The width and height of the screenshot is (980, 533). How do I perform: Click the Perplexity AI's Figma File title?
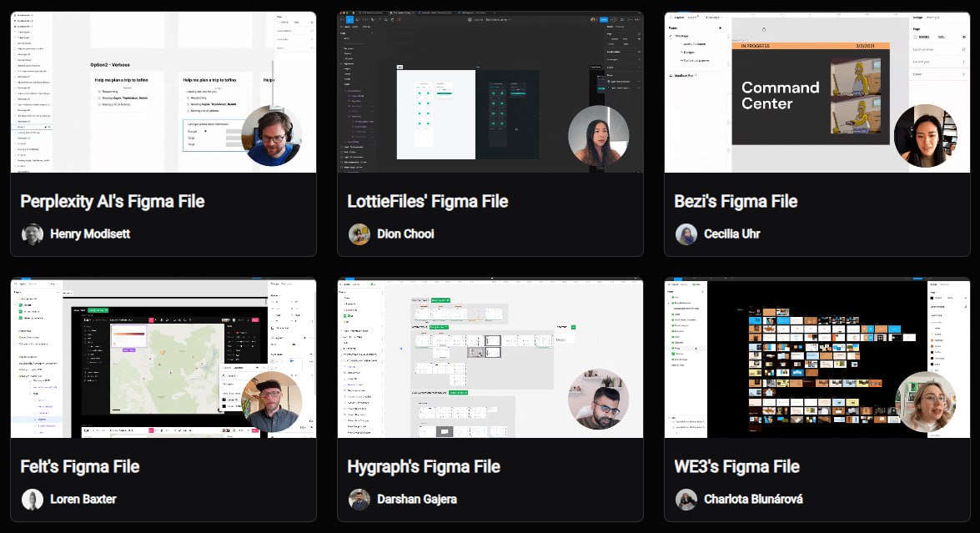pos(113,201)
